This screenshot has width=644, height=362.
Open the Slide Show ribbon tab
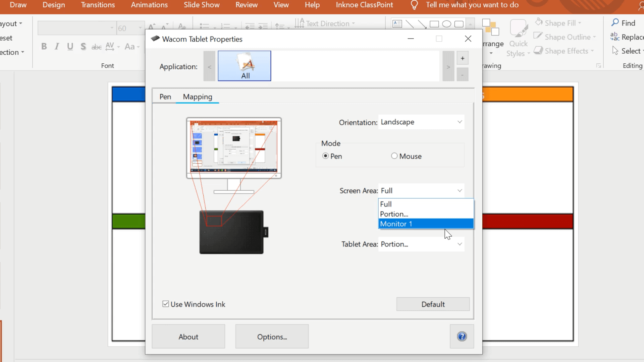pos(202,5)
